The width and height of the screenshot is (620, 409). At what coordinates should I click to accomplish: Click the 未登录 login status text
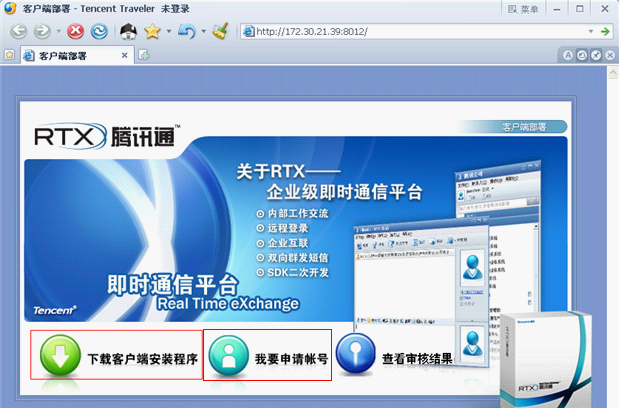[175, 9]
